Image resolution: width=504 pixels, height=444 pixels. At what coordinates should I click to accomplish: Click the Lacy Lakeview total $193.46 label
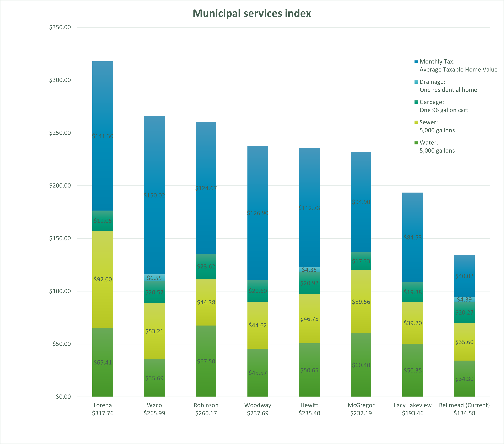(413, 413)
